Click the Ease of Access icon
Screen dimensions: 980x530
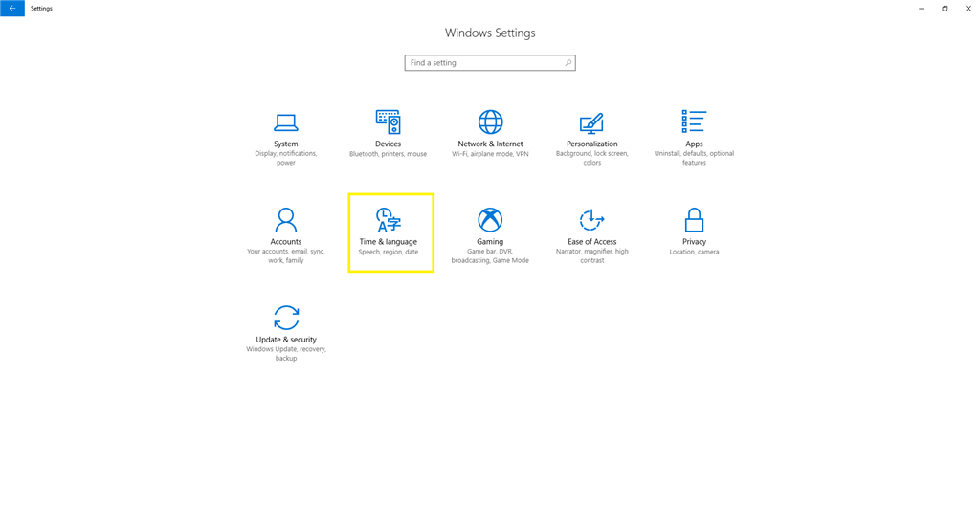591,220
